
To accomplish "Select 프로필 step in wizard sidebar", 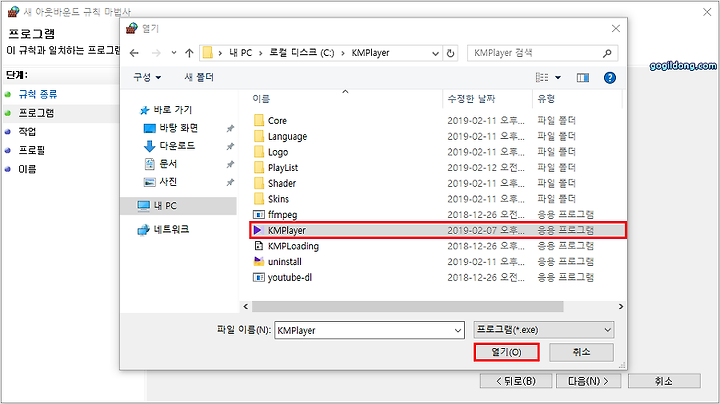I will (32, 151).
